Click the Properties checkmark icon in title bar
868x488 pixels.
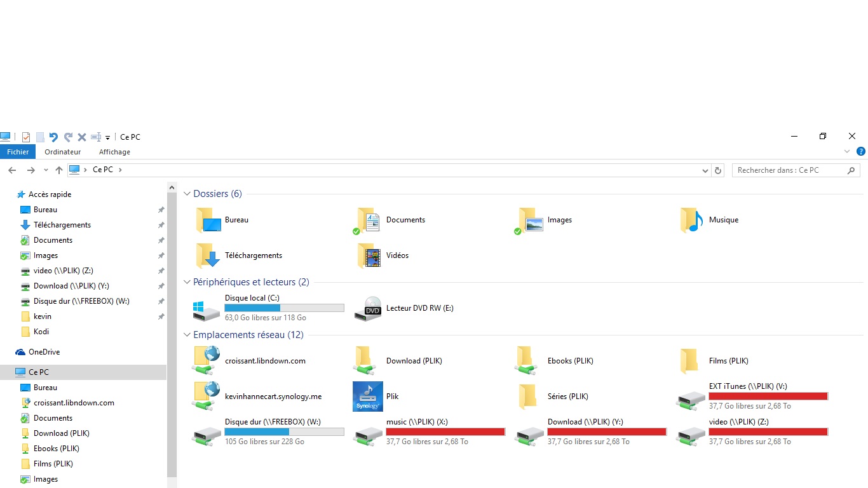pos(26,137)
